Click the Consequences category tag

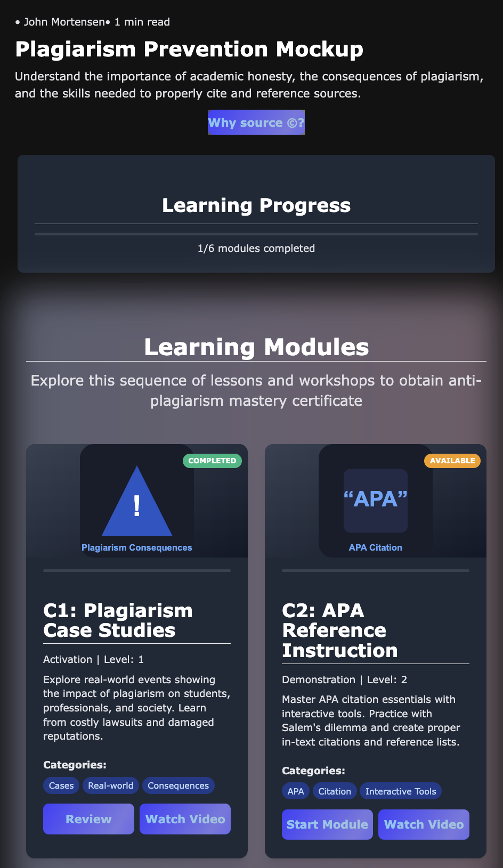point(178,785)
